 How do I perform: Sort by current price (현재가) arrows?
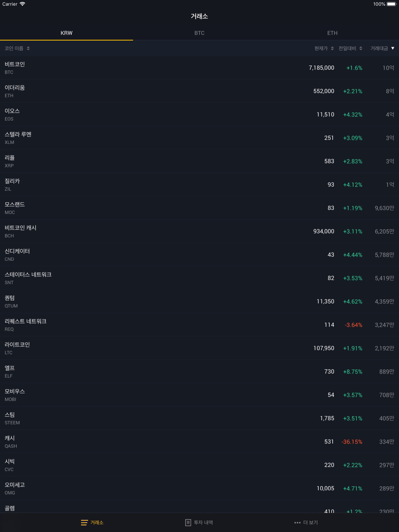332,48
